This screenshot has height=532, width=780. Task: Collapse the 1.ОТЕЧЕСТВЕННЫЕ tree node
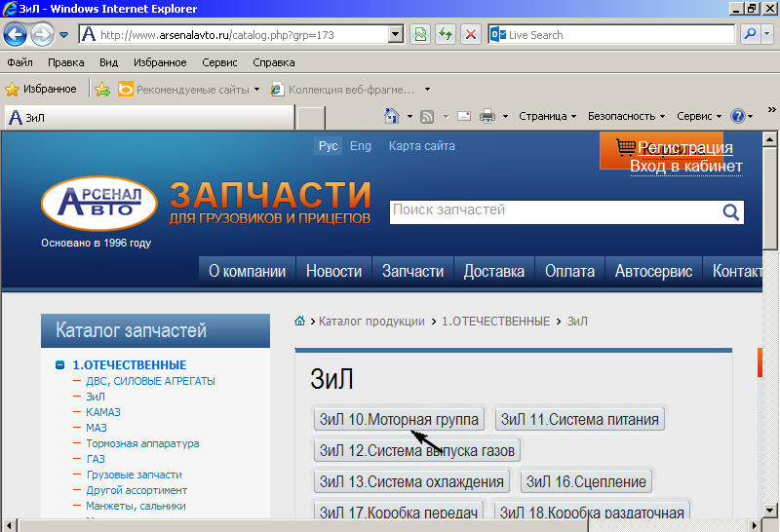(x=60, y=365)
